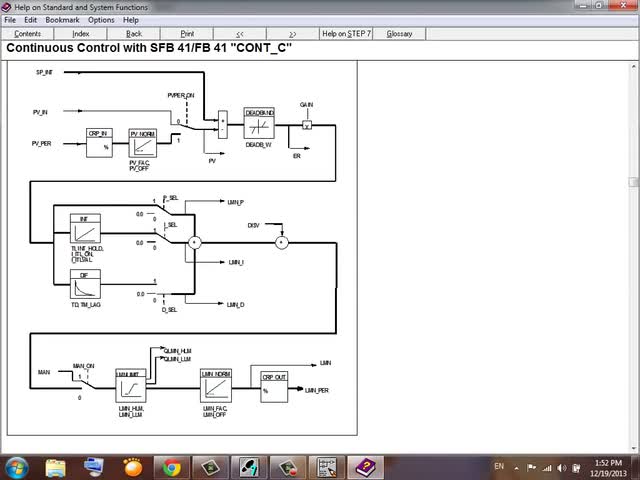Open Help on STEP 7
Screen dimensions: 640x480
(x=346, y=34)
